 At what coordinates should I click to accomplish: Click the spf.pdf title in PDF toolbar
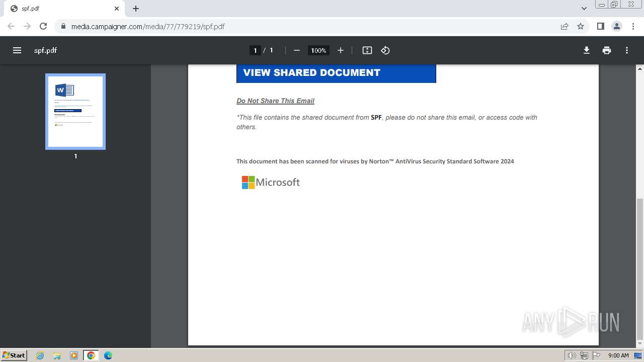pos(45,50)
